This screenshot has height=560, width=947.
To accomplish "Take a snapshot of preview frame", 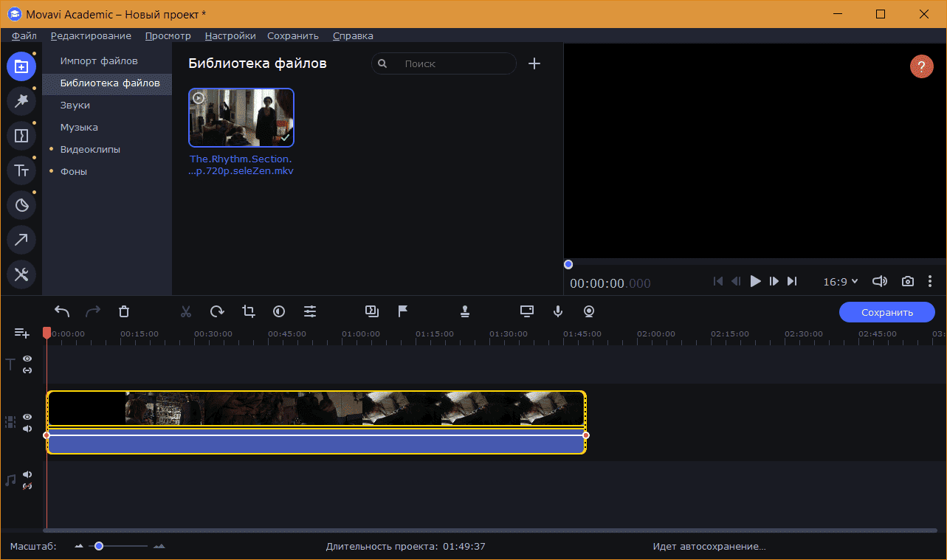I will (908, 281).
